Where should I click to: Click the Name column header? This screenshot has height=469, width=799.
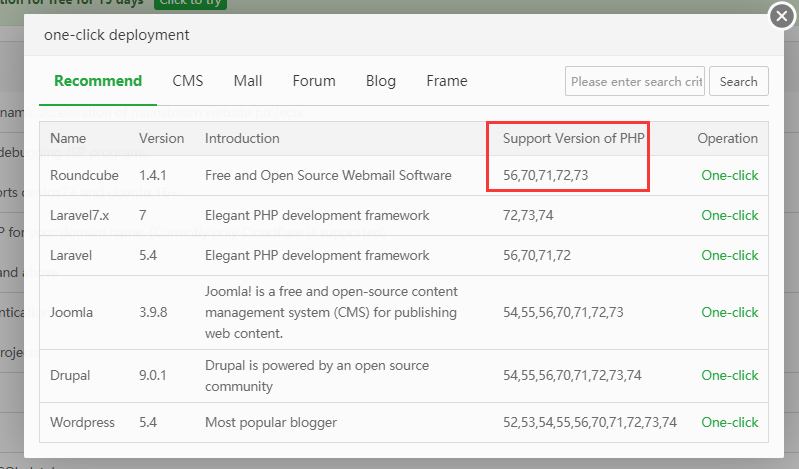click(x=68, y=138)
